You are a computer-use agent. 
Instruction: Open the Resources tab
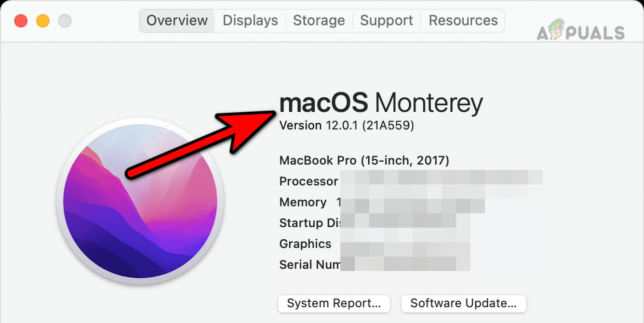coord(463,20)
